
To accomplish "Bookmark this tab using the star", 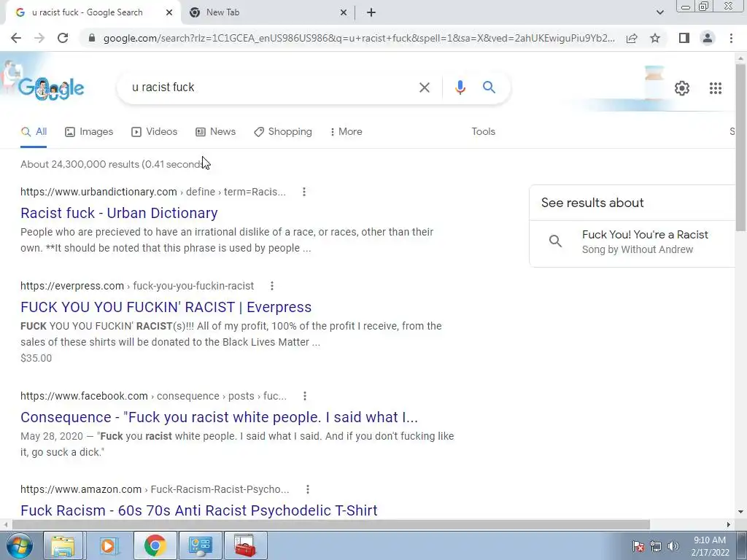I will 655,38.
